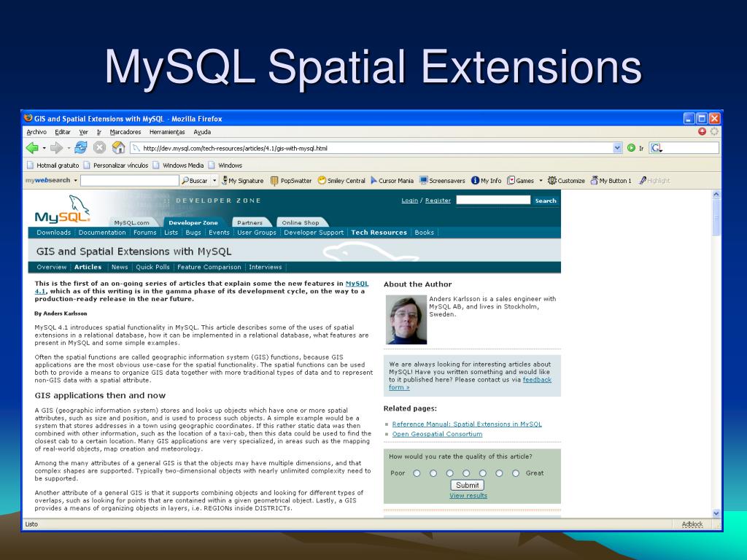Open the Personalizar vínculos bookmark
Viewport: 747px width, 560px height.
[116, 166]
